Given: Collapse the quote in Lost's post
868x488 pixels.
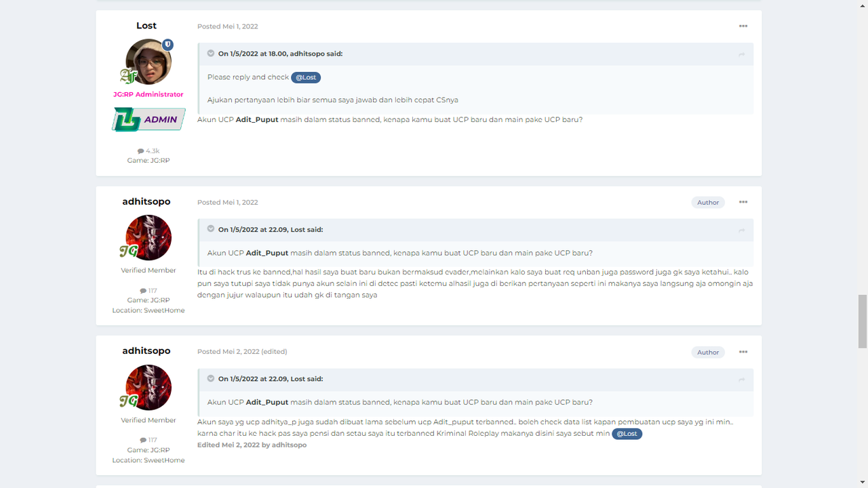Looking at the screenshot, I should pyautogui.click(x=211, y=54).
